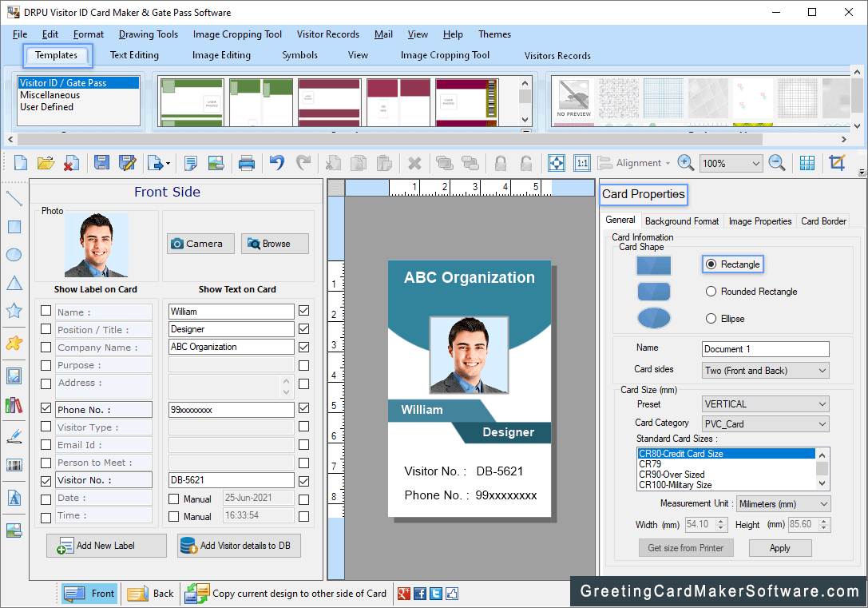Uncheck the Visitor No. label checkbox
This screenshot has width=868, height=608.
pyautogui.click(x=46, y=481)
